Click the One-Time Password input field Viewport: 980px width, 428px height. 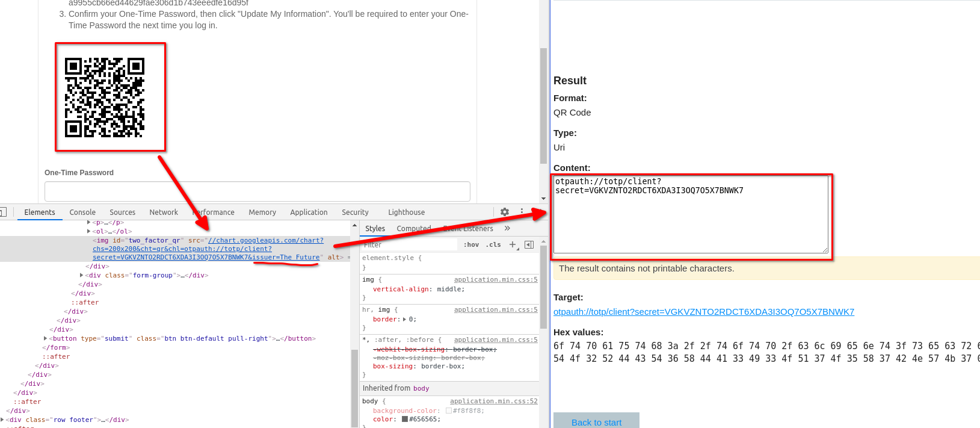pyautogui.click(x=257, y=191)
